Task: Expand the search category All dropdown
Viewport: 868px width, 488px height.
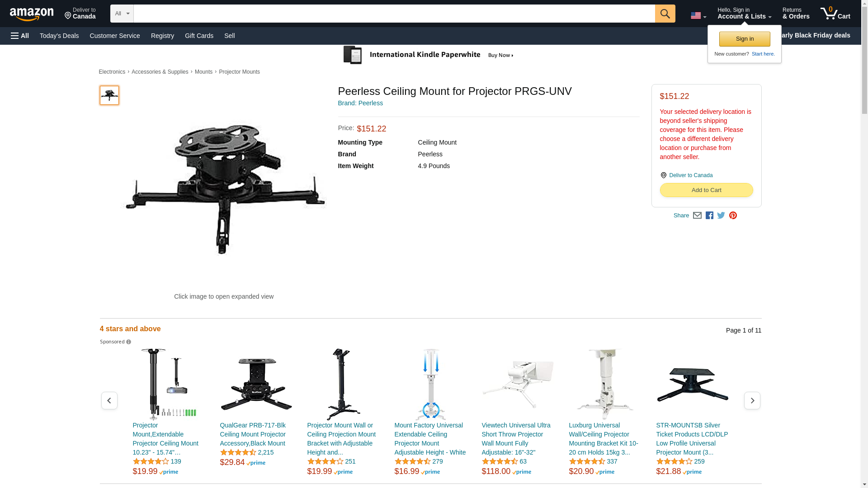Action: coord(122,14)
